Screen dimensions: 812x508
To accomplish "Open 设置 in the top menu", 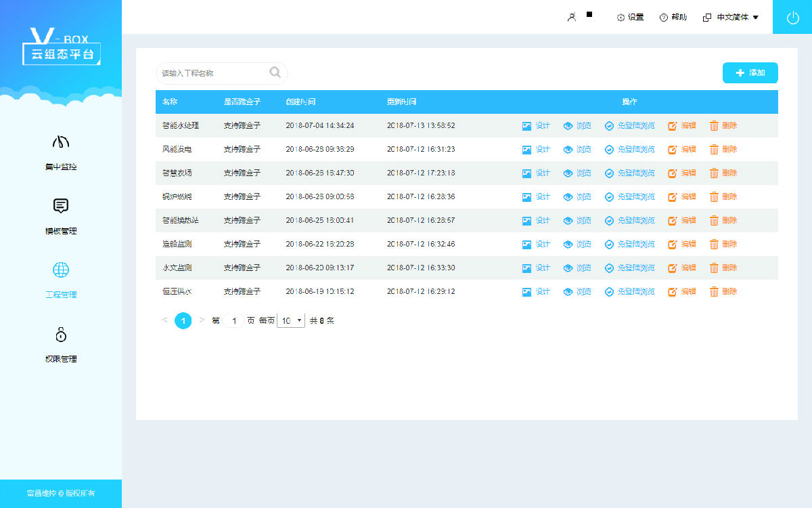I will 630,18.
